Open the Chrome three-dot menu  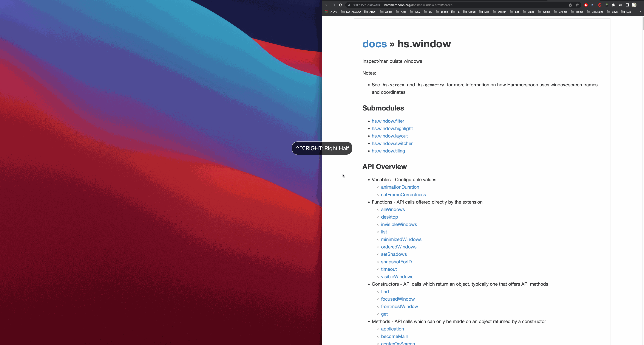(x=641, y=5)
